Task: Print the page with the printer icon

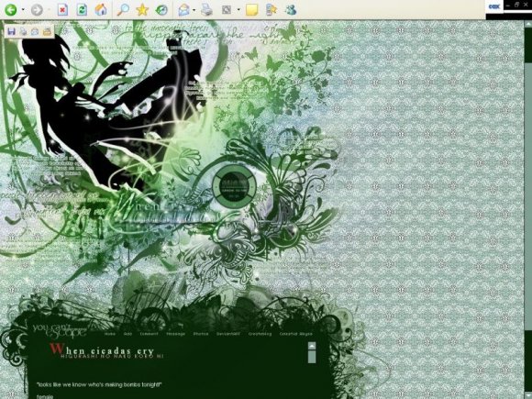Action: pos(206,10)
